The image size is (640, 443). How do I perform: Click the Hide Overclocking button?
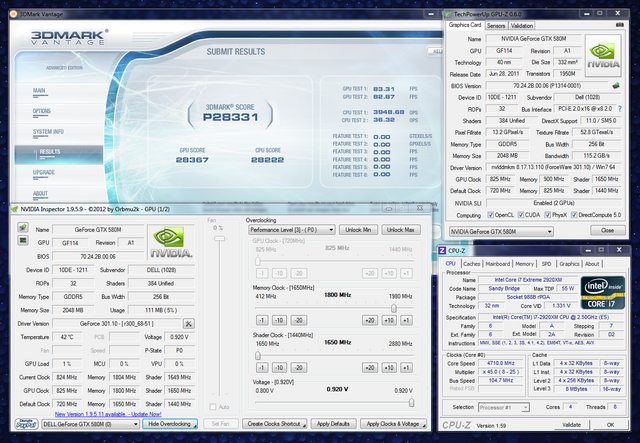[170, 425]
